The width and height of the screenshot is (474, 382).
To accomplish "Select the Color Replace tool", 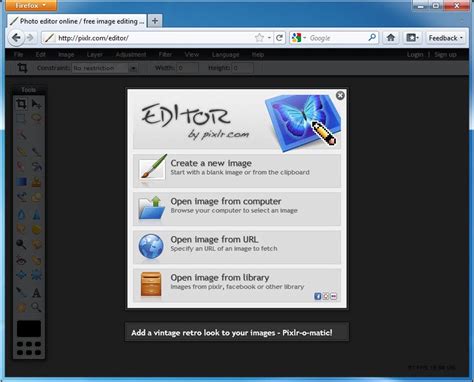I will coord(21,197).
